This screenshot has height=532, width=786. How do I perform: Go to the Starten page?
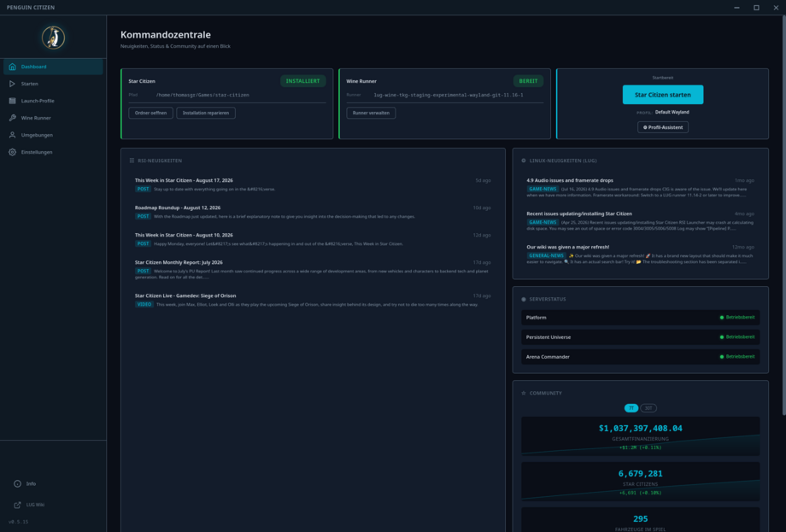pyautogui.click(x=53, y=84)
